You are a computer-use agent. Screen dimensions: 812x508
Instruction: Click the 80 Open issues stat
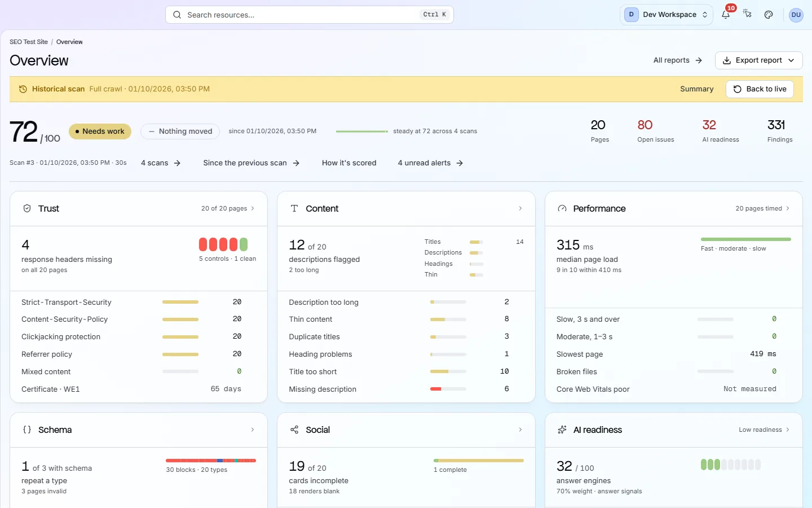[x=656, y=131]
